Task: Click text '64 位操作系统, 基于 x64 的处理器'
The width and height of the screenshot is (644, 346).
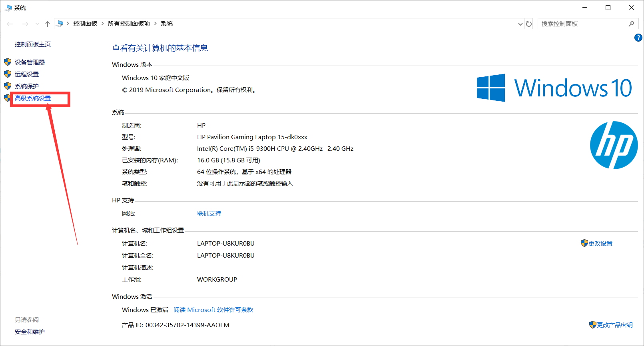Action: pos(244,172)
